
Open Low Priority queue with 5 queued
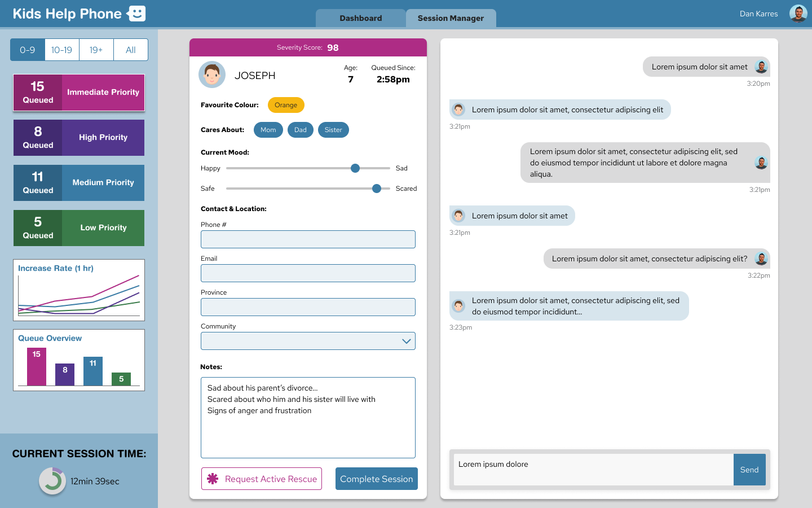[x=79, y=228]
